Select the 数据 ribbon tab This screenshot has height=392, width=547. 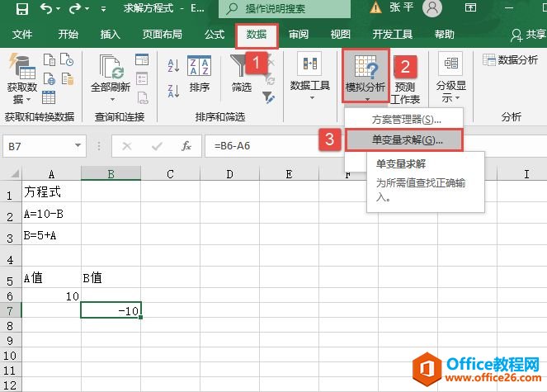257,35
